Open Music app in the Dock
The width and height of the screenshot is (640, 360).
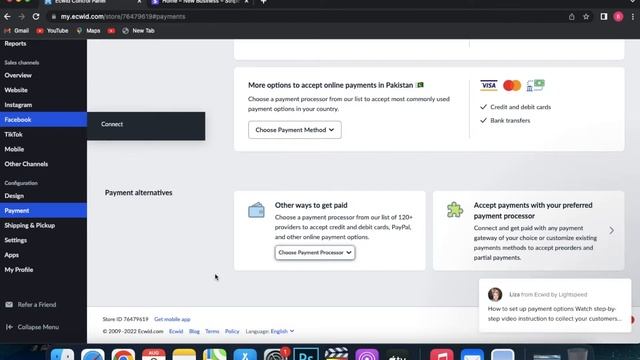click(442, 355)
